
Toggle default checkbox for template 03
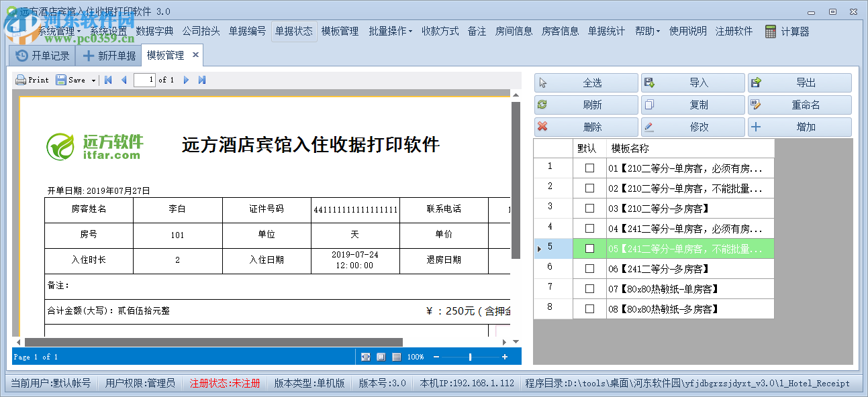pyautogui.click(x=589, y=208)
